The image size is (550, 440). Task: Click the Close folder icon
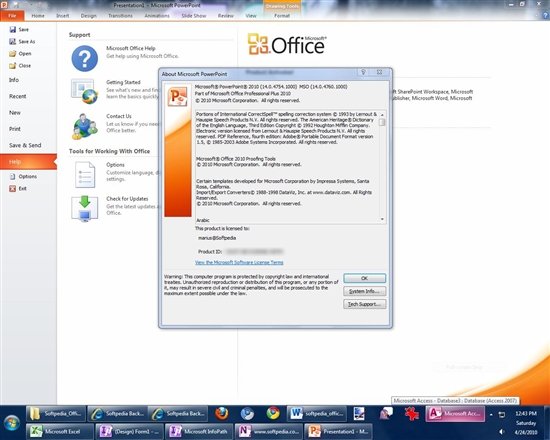[x=13, y=66]
